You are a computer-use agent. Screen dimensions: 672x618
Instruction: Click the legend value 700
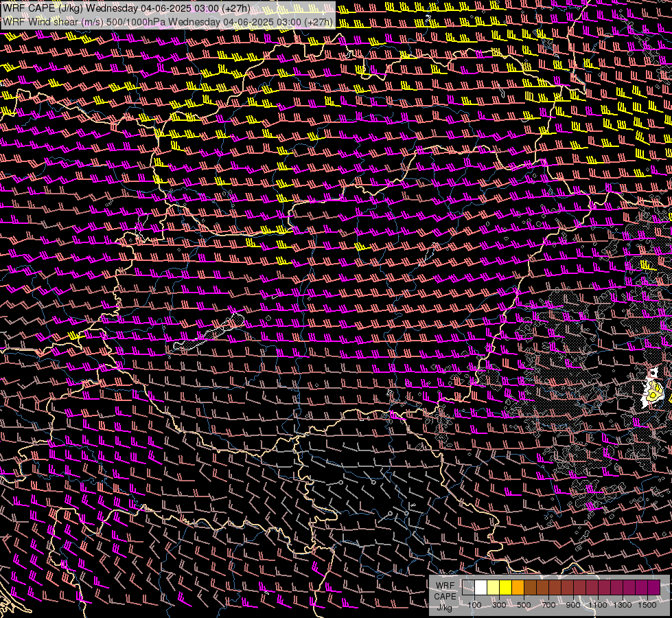pos(548,605)
